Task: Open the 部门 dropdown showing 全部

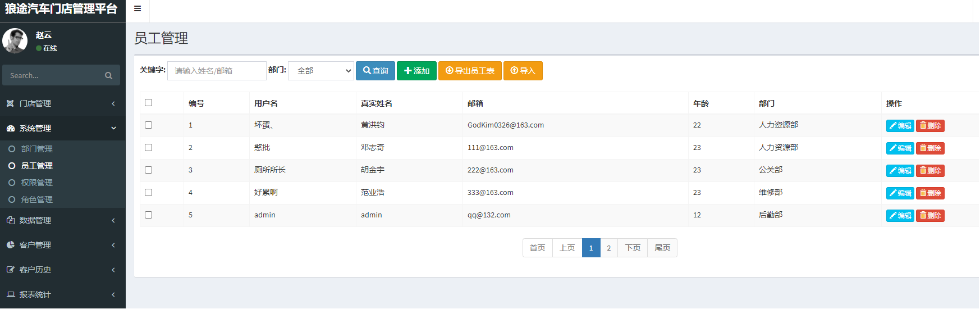Action: pyautogui.click(x=321, y=71)
